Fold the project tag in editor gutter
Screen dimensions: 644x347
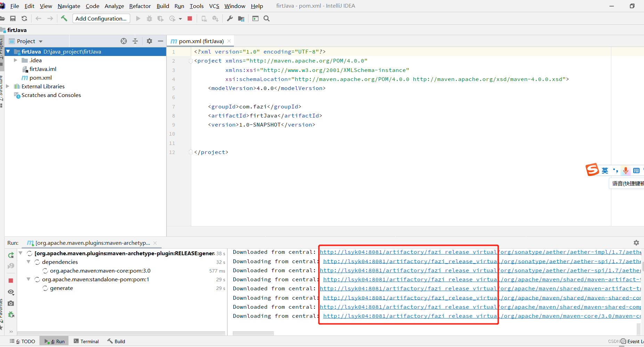click(x=191, y=61)
